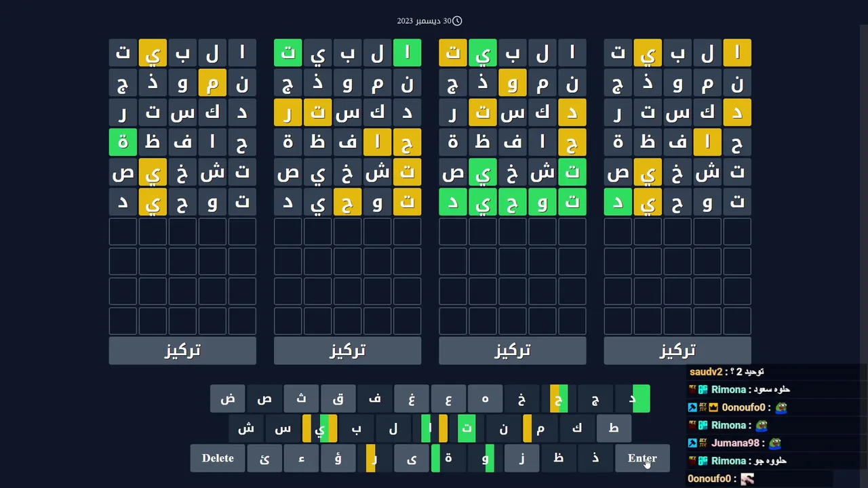
Task: Tap the ؤ key on the keyboard
Action: click(338, 458)
